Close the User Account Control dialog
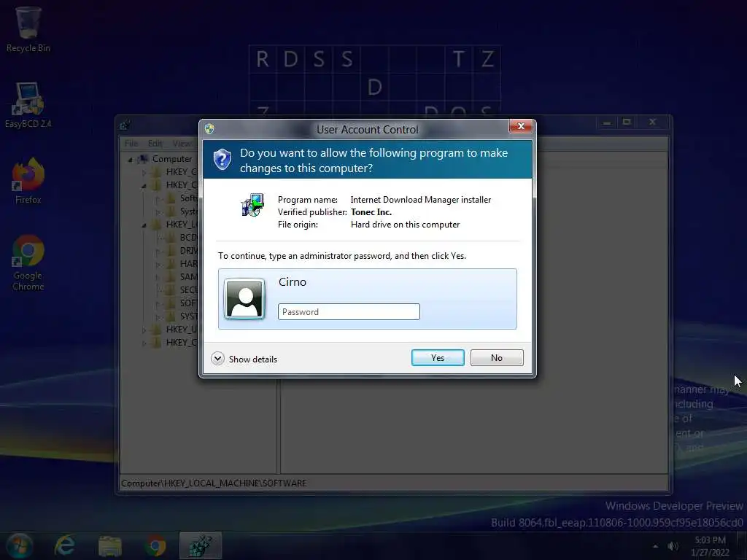747x560 pixels. pos(521,126)
